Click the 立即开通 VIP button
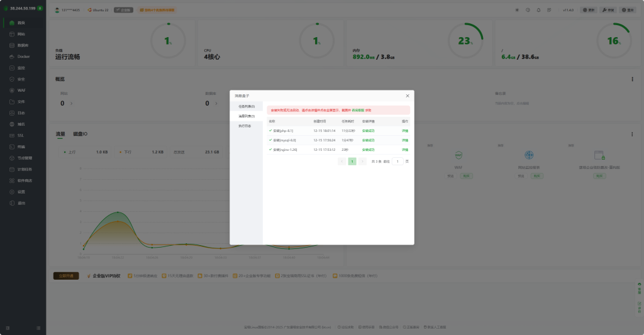 pos(66,276)
